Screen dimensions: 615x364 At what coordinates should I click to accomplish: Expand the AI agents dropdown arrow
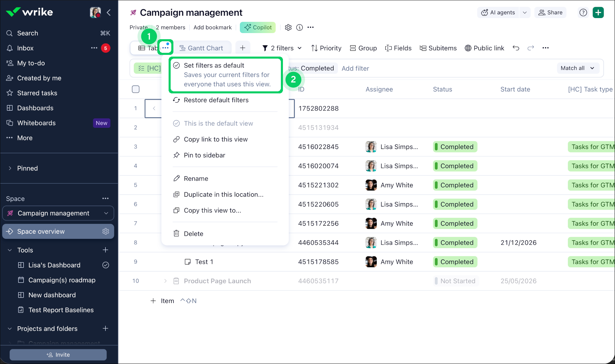pyautogui.click(x=525, y=13)
